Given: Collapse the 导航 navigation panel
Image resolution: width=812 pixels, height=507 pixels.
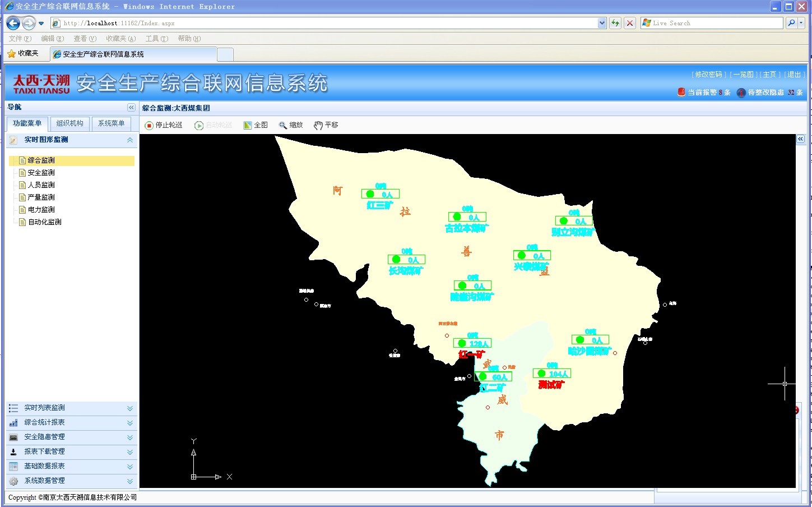Looking at the screenshot, I should pyautogui.click(x=131, y=108).
